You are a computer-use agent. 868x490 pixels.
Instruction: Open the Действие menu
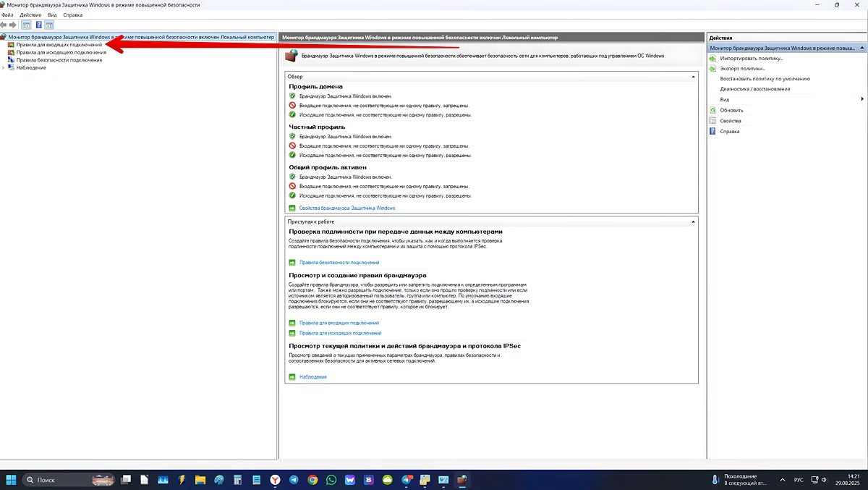pyautogui.click(x=30, y=14)
